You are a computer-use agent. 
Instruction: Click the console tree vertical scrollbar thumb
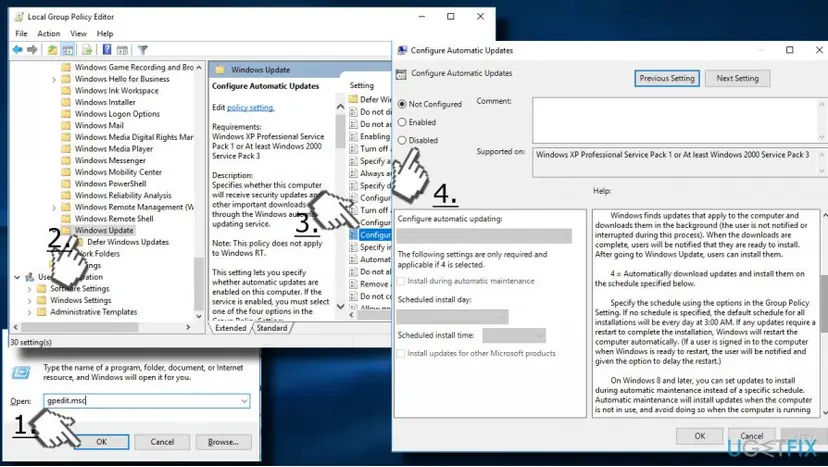[199, 283]
